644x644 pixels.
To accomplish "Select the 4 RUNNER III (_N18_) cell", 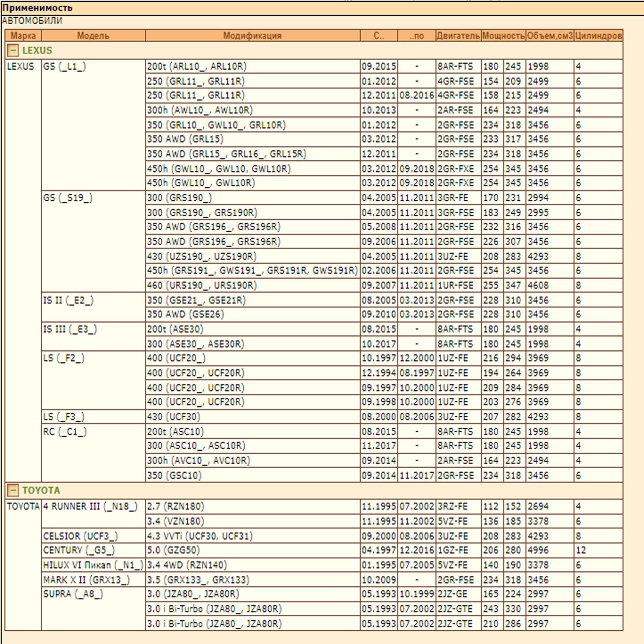I will tap(90, 506).
